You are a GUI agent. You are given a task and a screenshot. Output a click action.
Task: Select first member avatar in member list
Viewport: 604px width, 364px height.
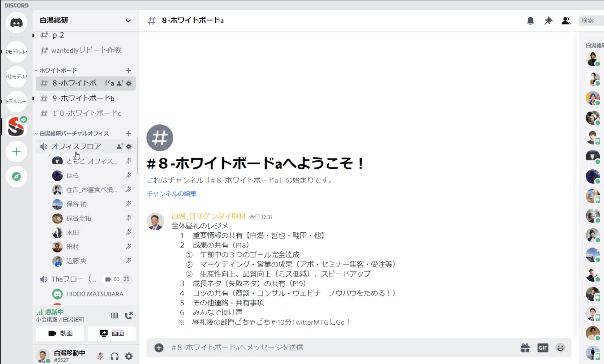[593, 59]
